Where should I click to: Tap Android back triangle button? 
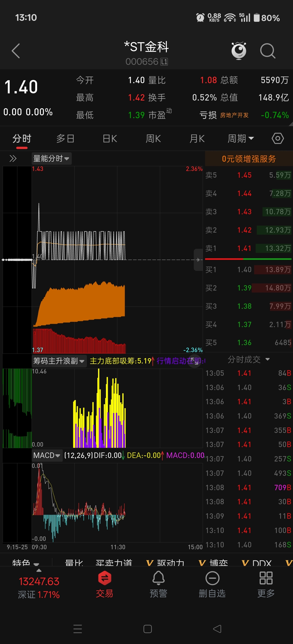(217, 629)
